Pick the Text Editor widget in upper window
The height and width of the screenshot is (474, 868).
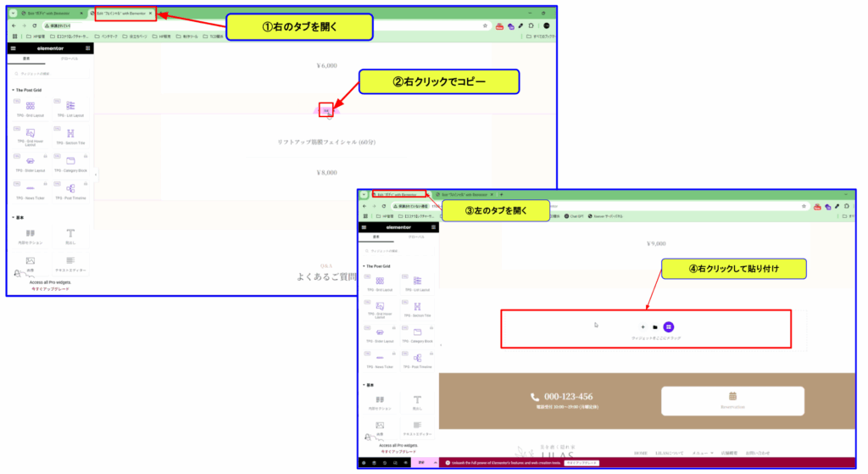[x=70, y=264]
